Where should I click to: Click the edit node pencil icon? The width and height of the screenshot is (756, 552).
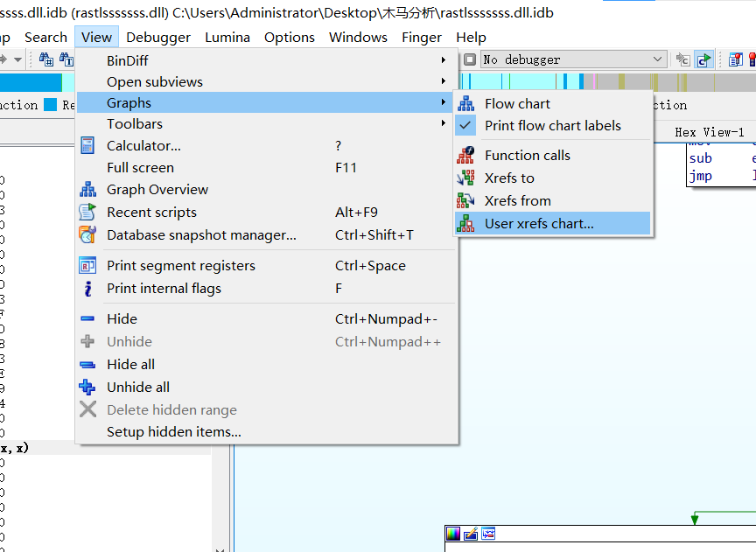471,534
